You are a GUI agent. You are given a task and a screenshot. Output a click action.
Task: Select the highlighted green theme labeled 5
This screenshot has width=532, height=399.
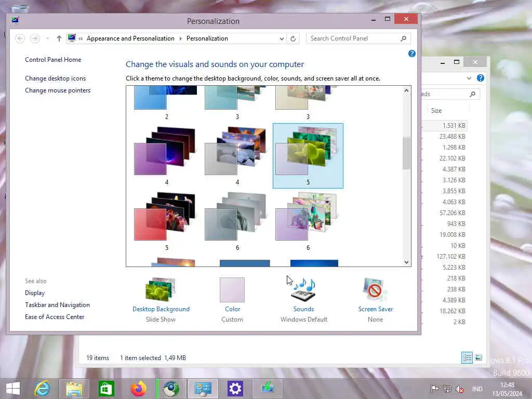tap(308, 155)
